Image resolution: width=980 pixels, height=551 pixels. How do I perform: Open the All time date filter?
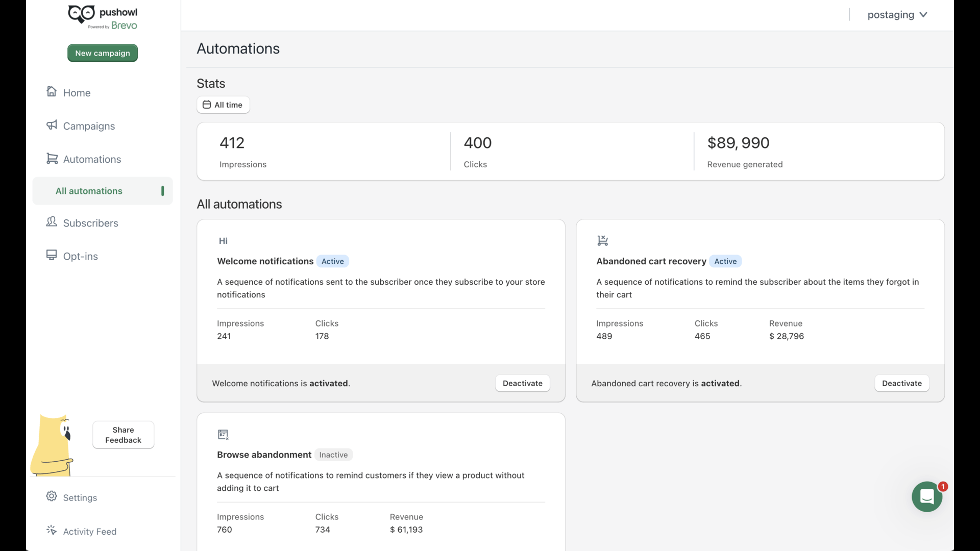pos(223,105)
